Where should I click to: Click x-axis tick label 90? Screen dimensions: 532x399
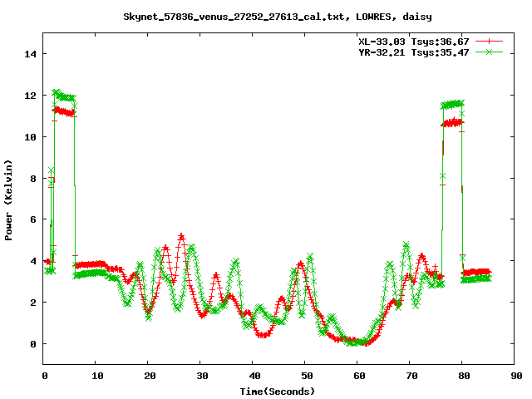coord(516,376)
